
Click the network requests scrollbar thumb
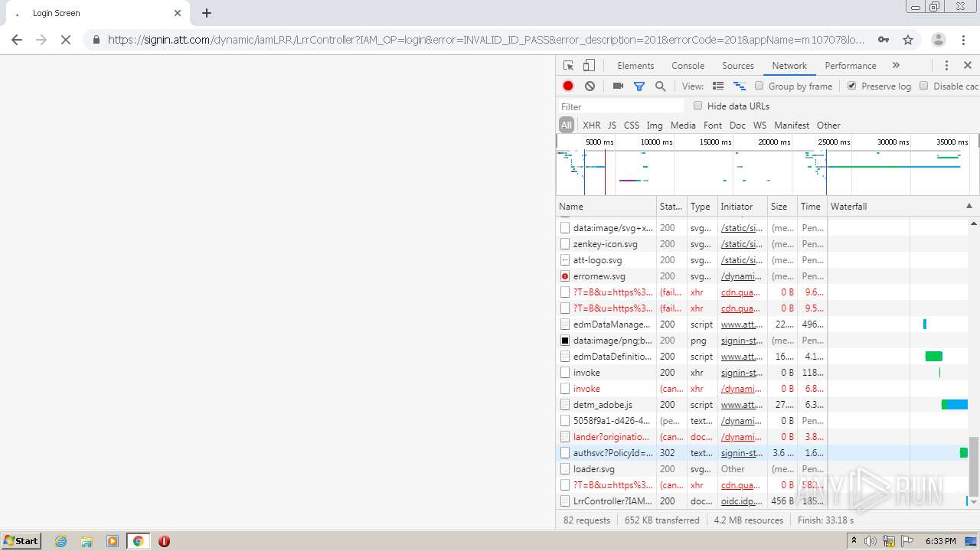(974, 466)
